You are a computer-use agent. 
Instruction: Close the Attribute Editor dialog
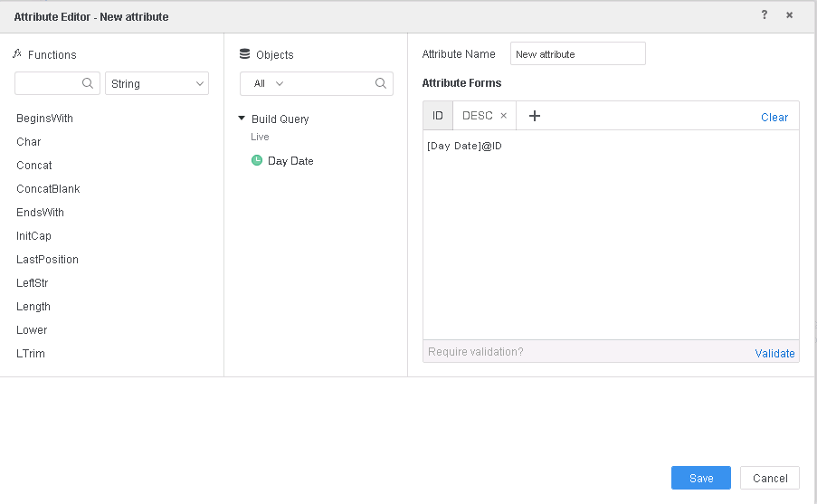click(789, 15)
